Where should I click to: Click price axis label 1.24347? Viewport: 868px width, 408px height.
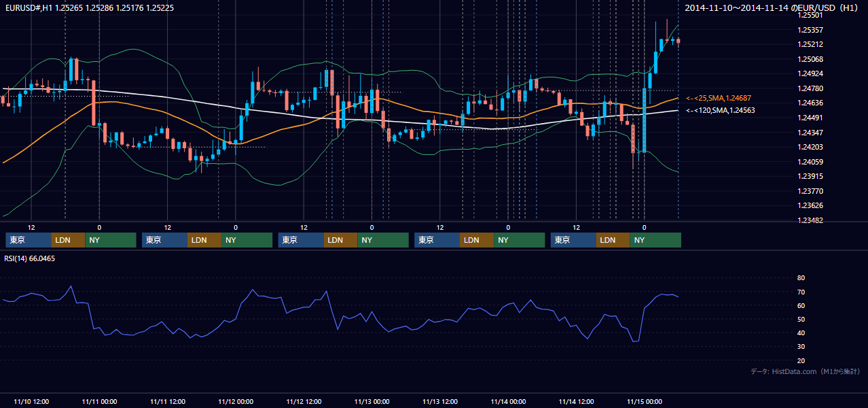click(810, 133)
